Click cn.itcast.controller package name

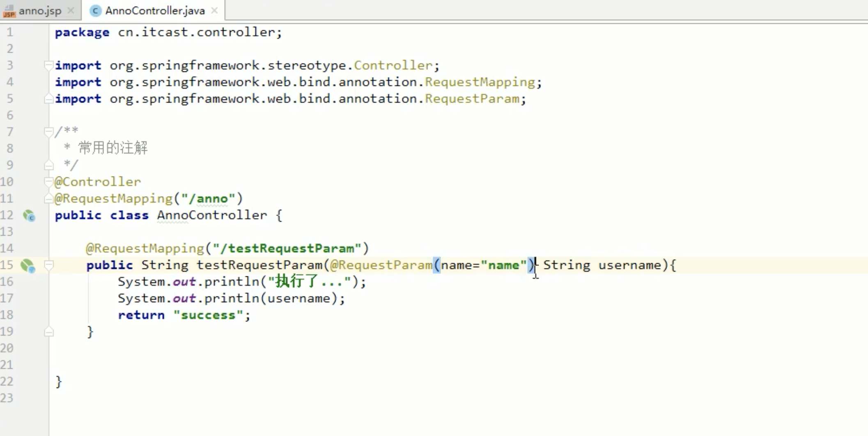click(x=196, y=32)
